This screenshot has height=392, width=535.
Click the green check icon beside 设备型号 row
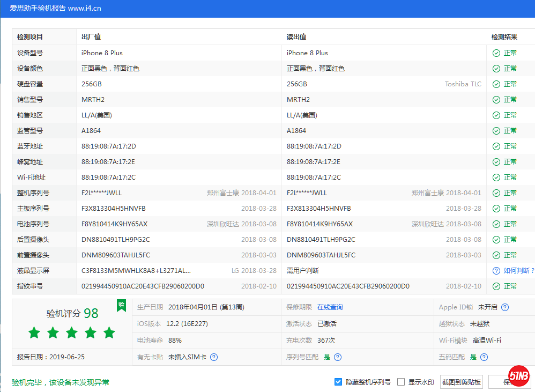(x=496, y=53)
